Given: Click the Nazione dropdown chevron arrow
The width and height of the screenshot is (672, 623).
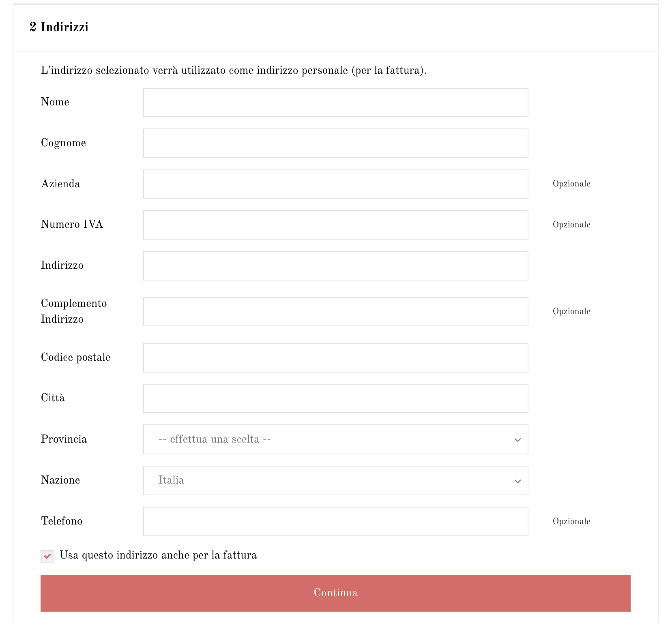Looking at the screenshot, I should click(517, 482).
